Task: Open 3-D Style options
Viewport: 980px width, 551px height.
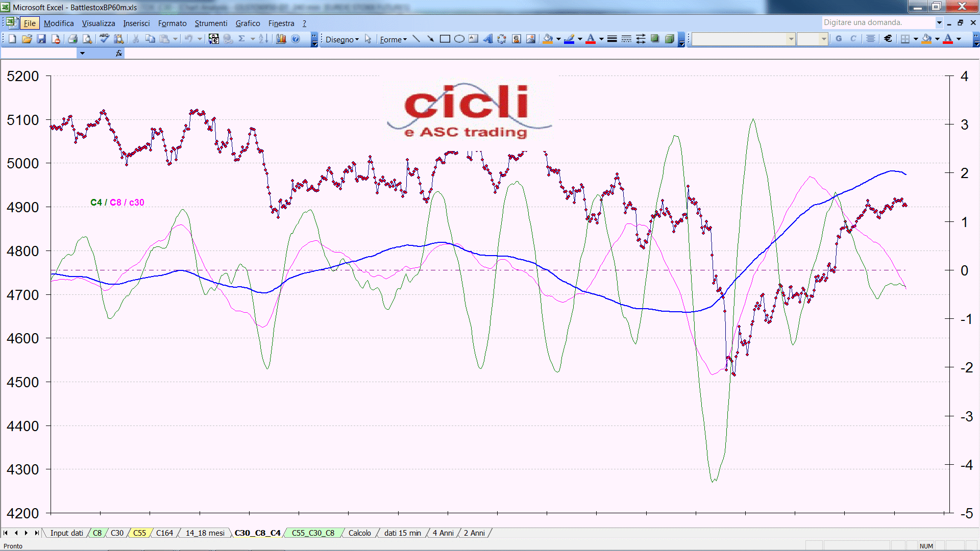Action: click(x=669, y=39)
